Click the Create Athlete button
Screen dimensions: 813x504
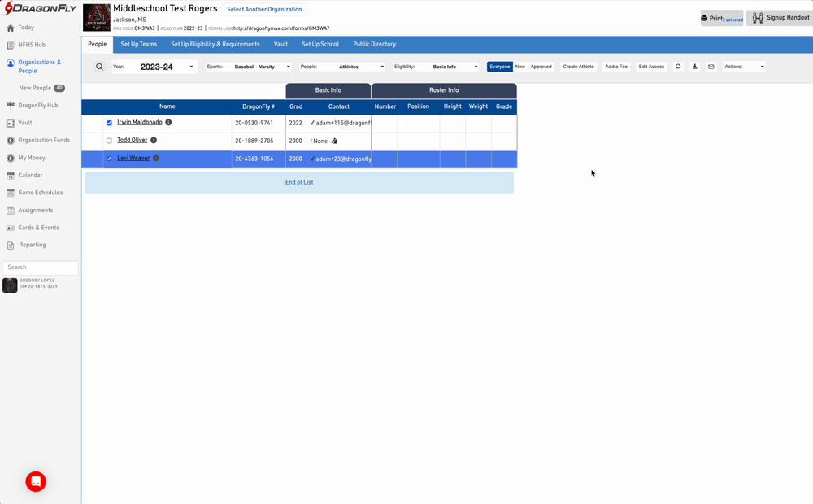(x=578, y=67)
